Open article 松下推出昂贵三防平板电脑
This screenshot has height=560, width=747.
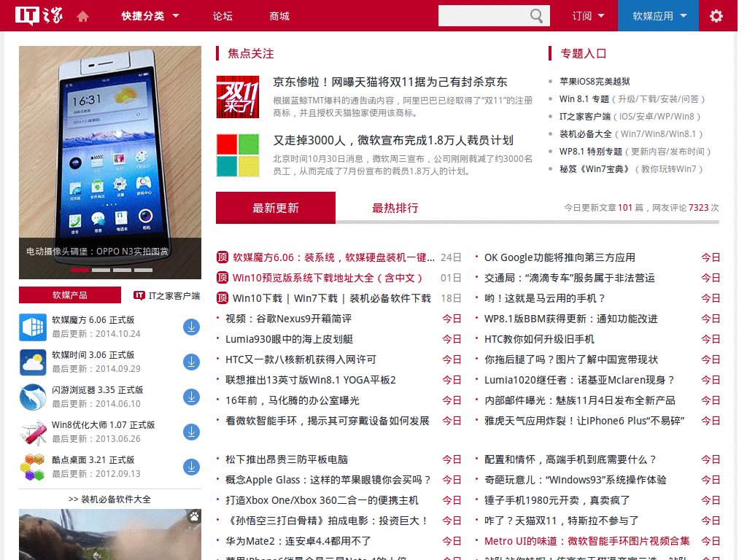click(x=286, y=459)
